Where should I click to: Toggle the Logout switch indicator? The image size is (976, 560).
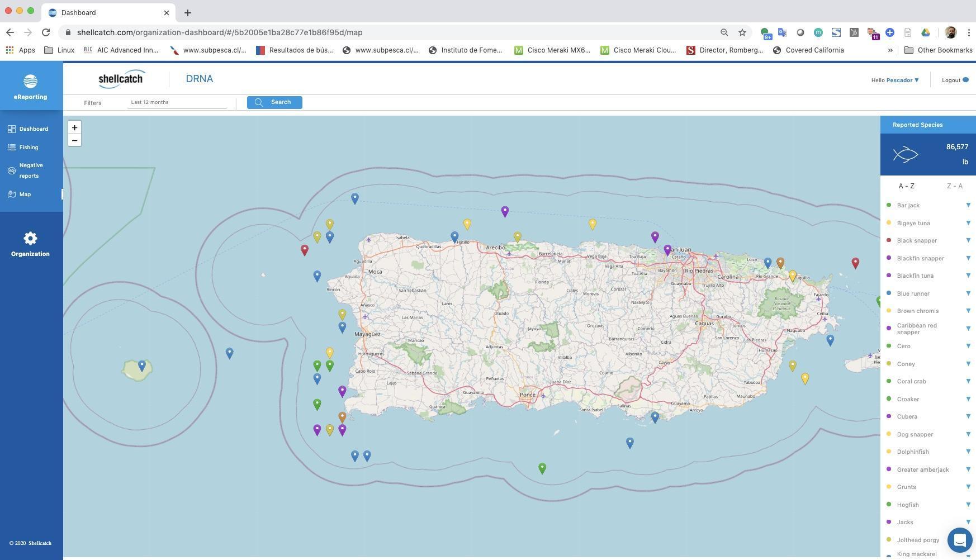965,80
